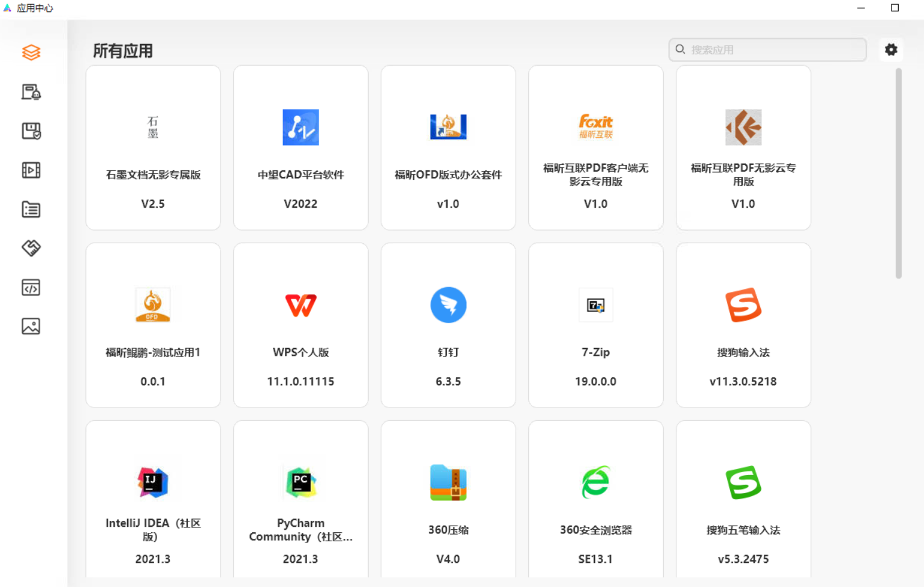Click the magnifier icon in the search box

pos(680,49)
